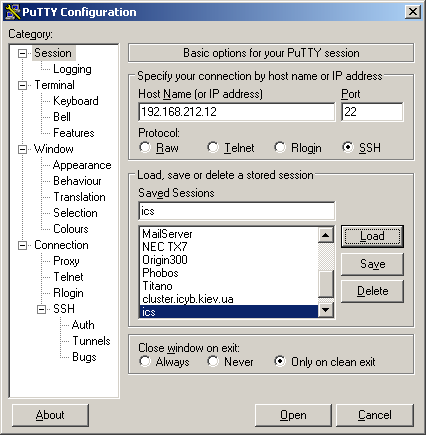
Task: Select cluster.icyb.kiev.ua saved session
Action: point(229,299)
